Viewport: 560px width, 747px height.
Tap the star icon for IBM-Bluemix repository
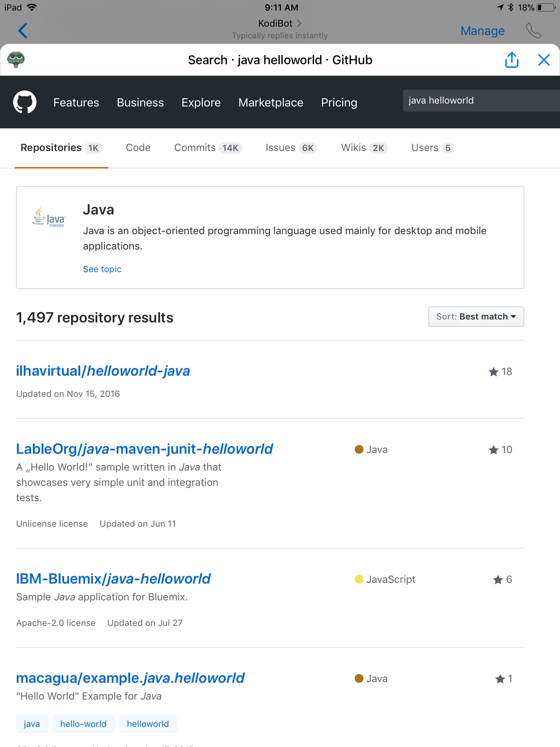click(498, 580)
